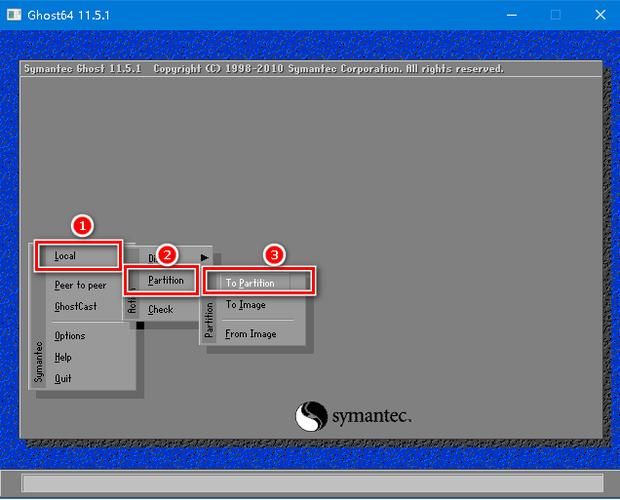The image size is (620, 500).
Task: Click the red step 2 badge
Action: click(x=168, y=254)
